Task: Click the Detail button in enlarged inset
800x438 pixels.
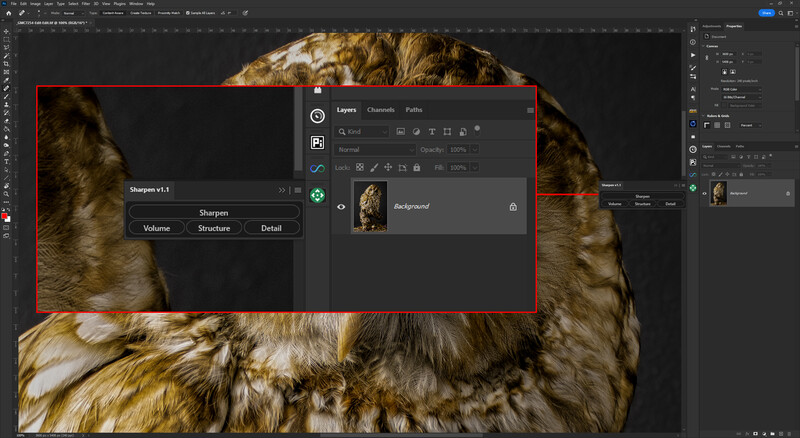Action: (271, 228)
